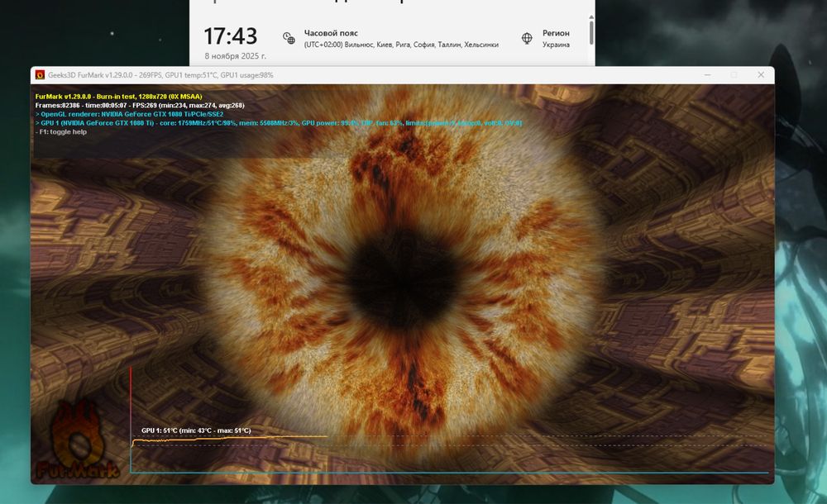Click the 17:43 clock in Settings
The width and height of the screenshot is (827, 504).
point(231,36)
